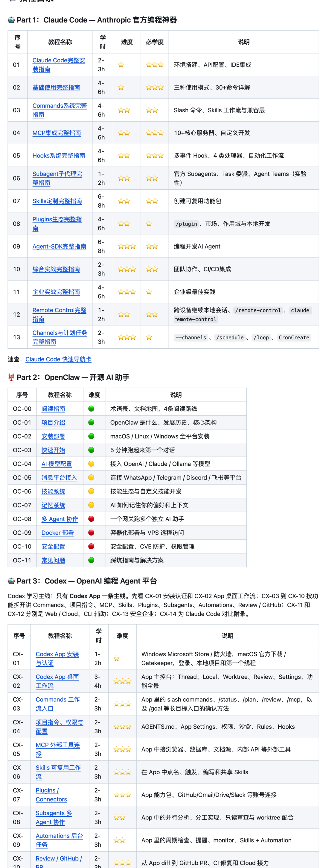The height and width of the screenshot is (868, 323).
Task: Open Commands 工作流入口 link
Action: point(57,704)
